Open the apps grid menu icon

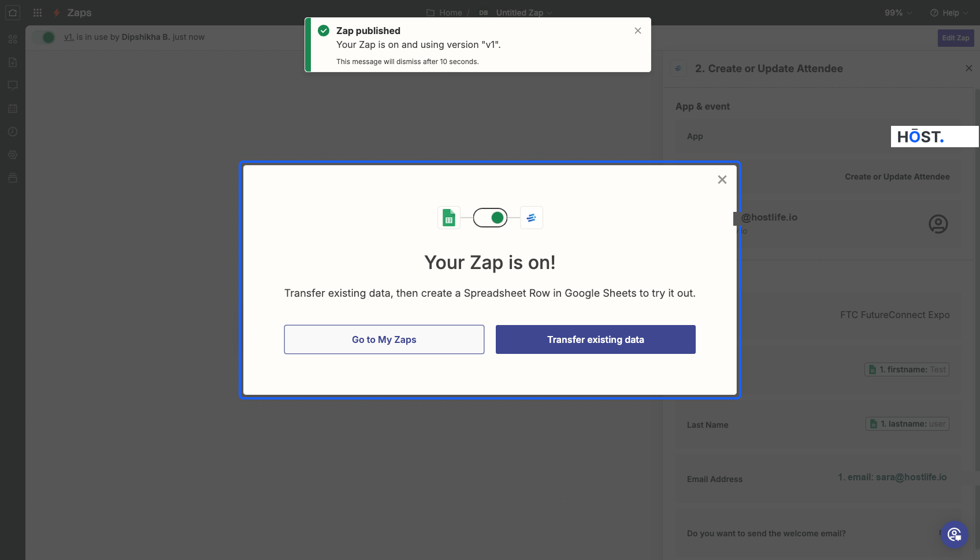[x=38, y=13]
